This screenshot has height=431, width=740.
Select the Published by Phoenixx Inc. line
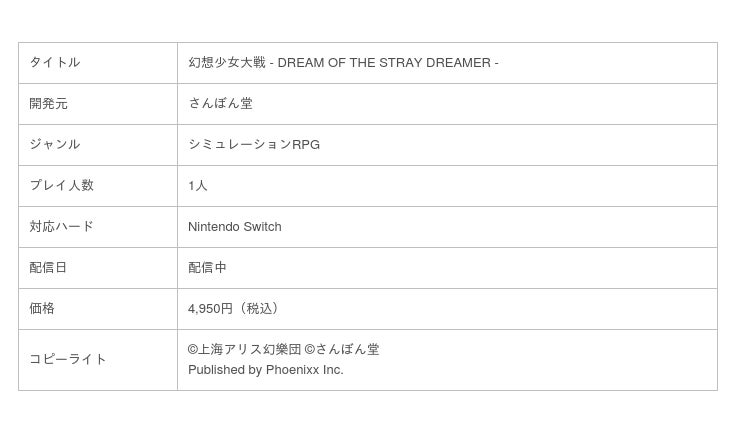[266, 369]
